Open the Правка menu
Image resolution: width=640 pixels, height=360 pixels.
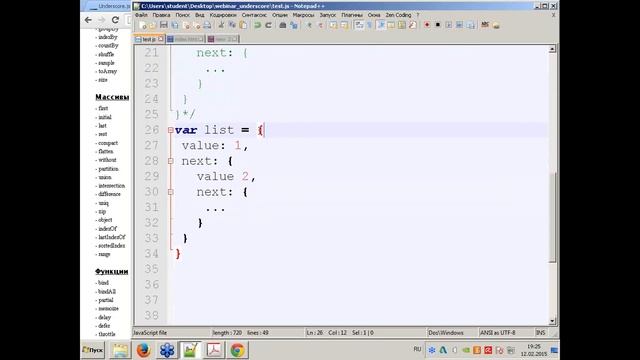[161, 15]
